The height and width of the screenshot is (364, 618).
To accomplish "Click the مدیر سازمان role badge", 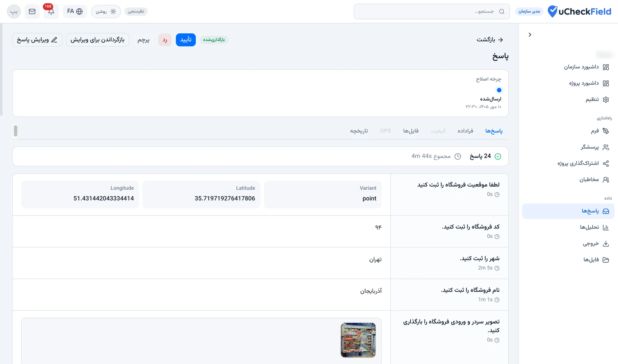I will tap(529, 11).
